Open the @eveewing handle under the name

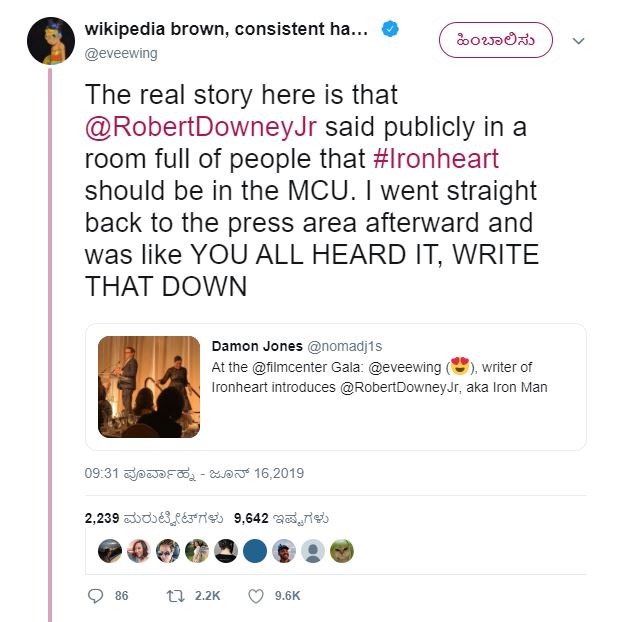[121, 54]
